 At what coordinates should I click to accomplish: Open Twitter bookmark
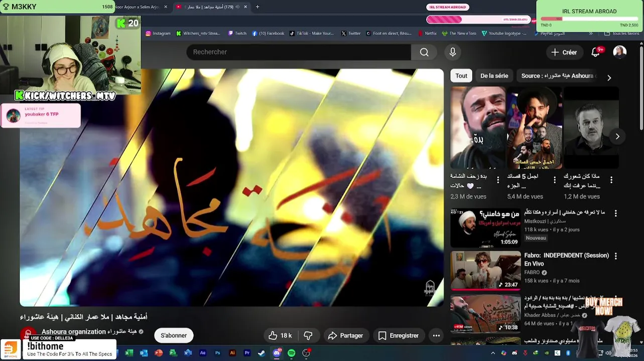[350, 34]
